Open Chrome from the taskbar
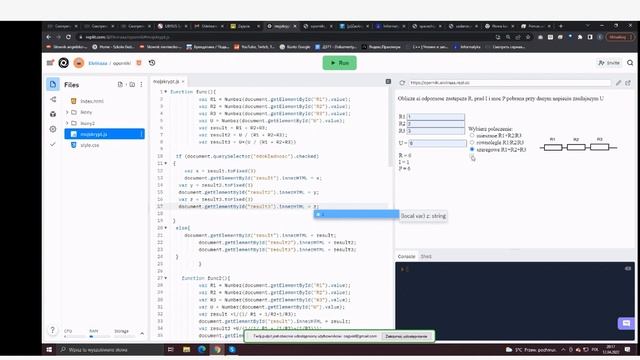The image size is (640, 360). point(217,349)
